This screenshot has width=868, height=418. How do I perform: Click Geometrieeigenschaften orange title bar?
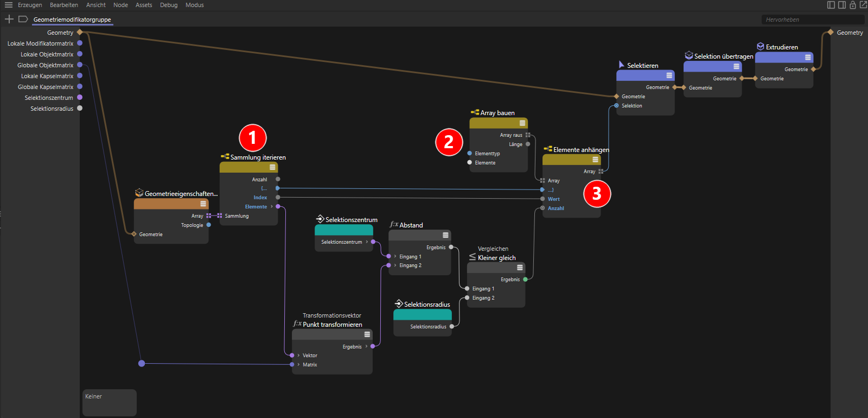click(x=171, y=204)
